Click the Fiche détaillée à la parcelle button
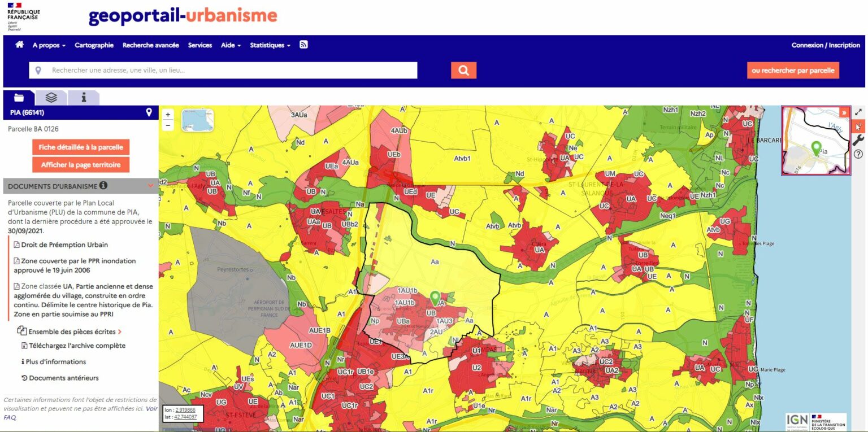 point(80,147)
